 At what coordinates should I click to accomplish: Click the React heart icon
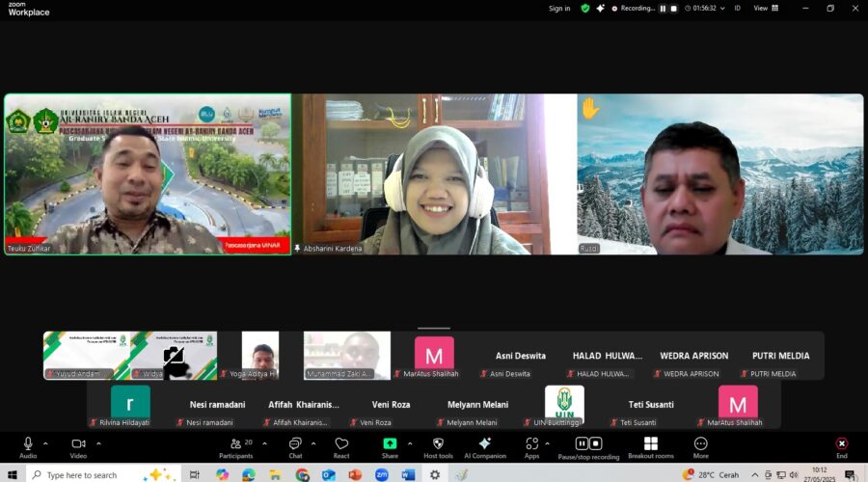[x=341, y=446]
